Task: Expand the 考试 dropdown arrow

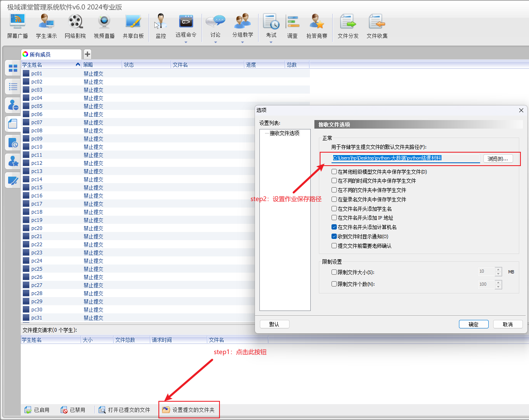Action: point(271,42)
